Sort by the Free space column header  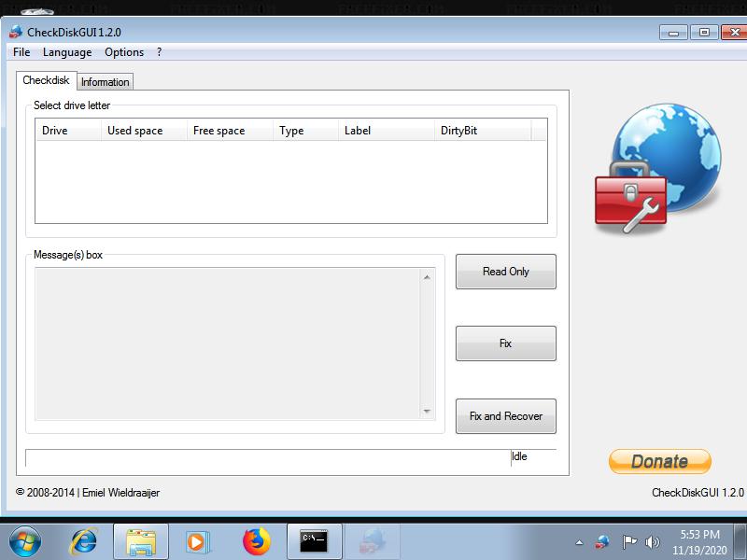pyautogui.click(x=230, y=131)
